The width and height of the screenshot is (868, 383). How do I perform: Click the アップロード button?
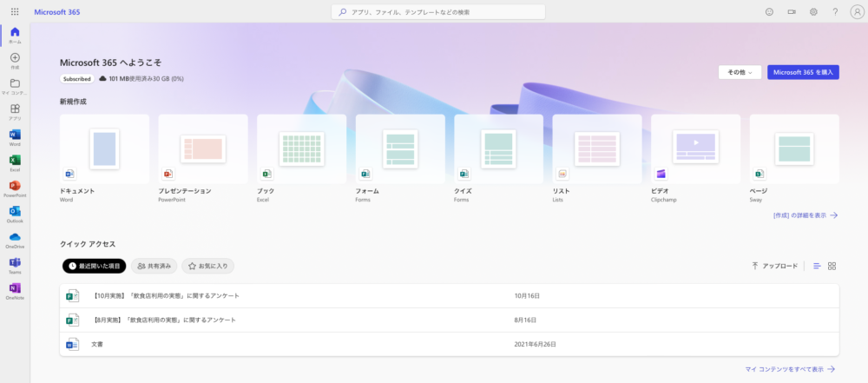coord(775,266)
